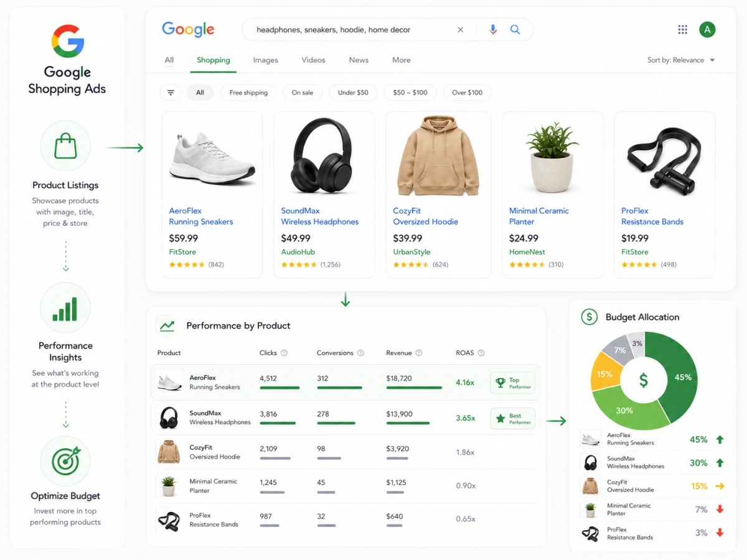The width and height of the screenshot is (747, 560).
Task: Click the yellow arrow beside CozyFit 15%
Action: point(720,486)
